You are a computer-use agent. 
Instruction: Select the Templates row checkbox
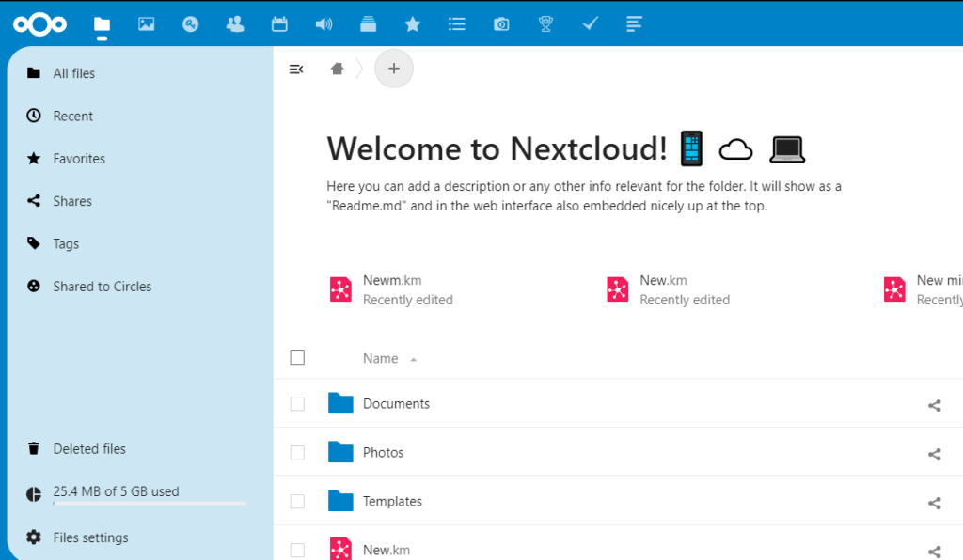point(297,501)
